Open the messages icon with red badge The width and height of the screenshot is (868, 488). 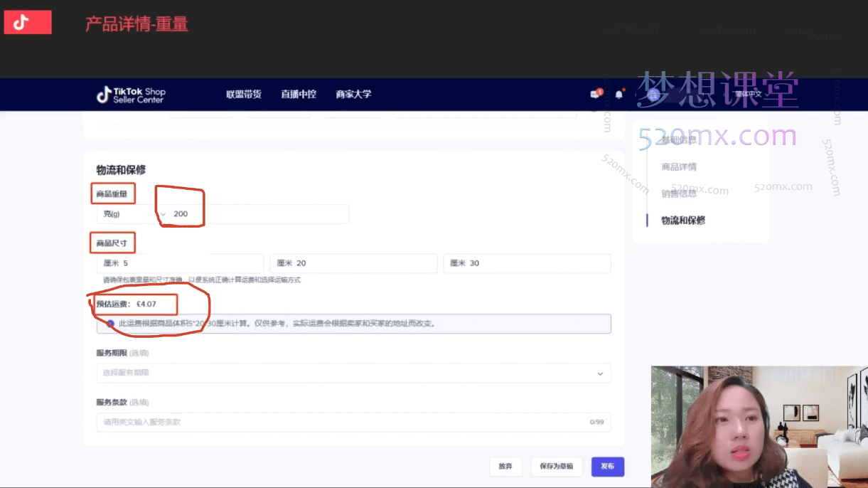pos(596,94)
